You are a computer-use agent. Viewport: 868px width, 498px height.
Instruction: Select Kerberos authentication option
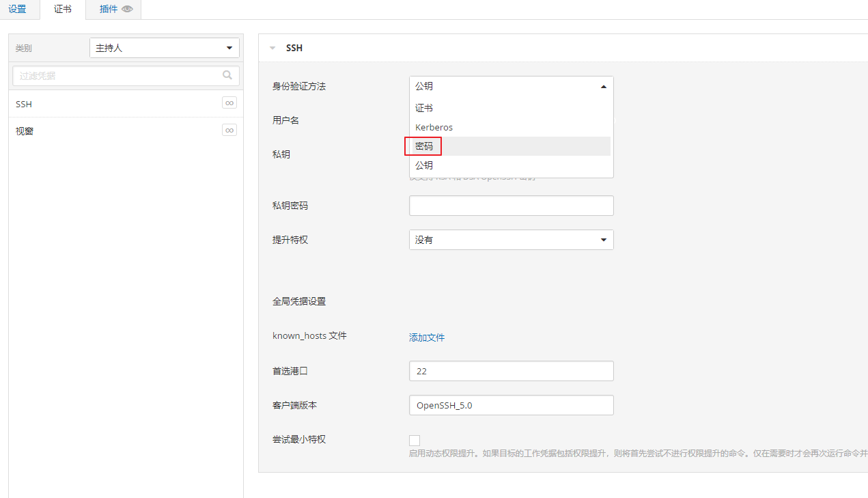pyautogui.click(x=434, y=127)
